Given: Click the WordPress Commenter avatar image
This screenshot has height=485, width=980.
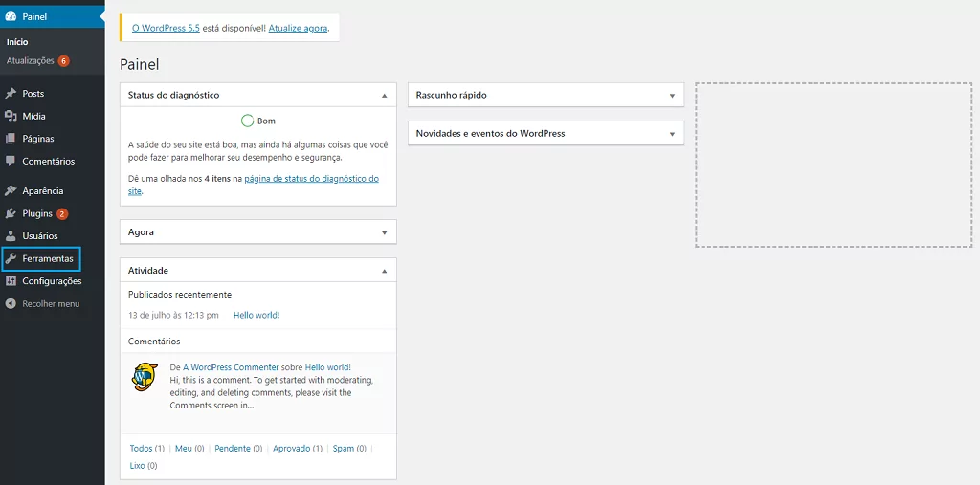Looking at the screenshot, I should pos(145,376).
